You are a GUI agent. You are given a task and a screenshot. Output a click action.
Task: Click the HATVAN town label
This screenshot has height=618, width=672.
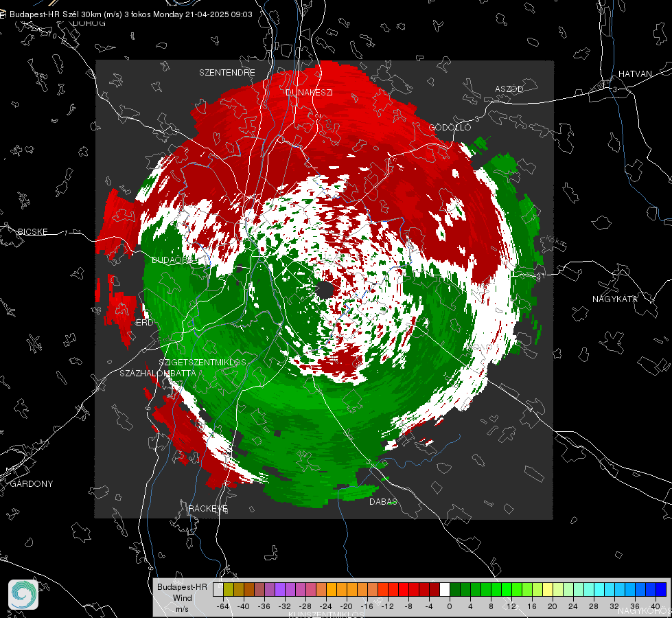coord(635,74)
